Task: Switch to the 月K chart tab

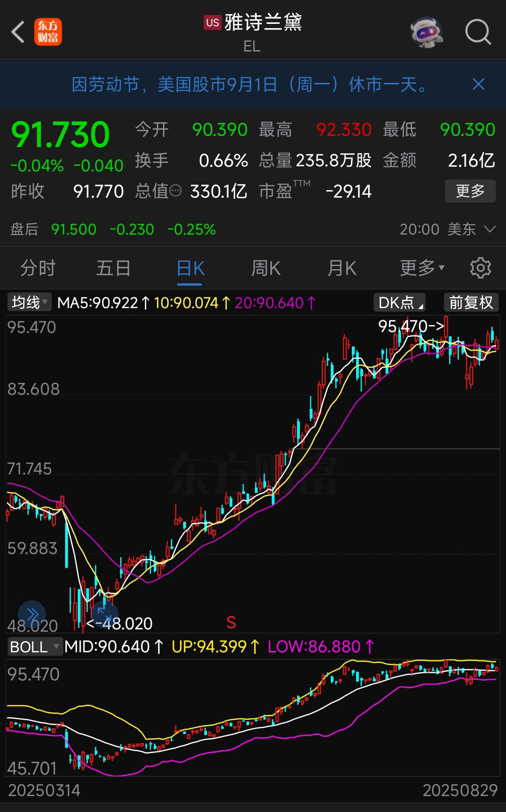Action: click(x=342, y=268)
